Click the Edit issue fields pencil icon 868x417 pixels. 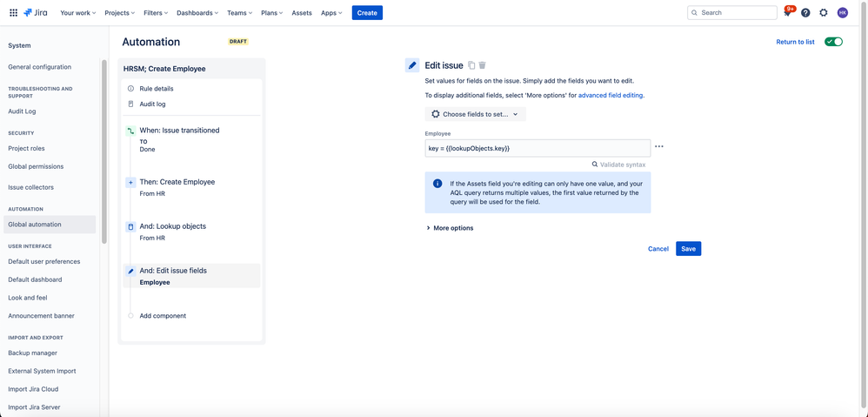(x=130, y=272)
